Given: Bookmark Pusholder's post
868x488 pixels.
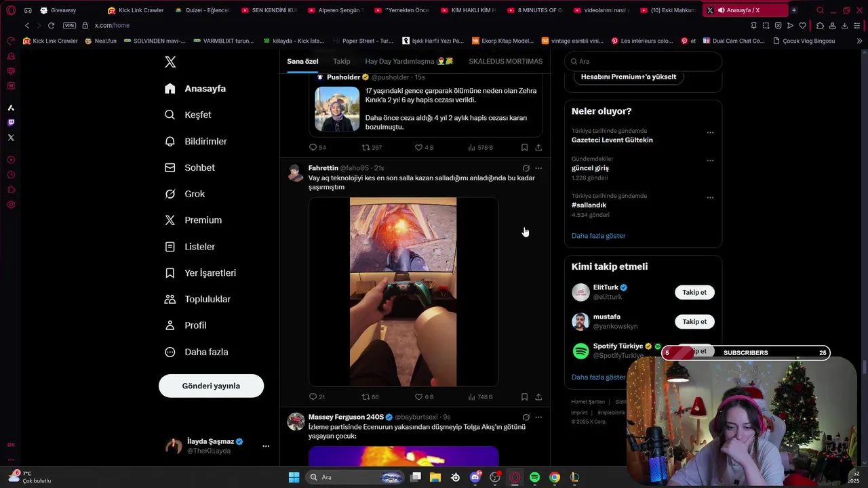Looking at the screenshot, I should point(524,147).
